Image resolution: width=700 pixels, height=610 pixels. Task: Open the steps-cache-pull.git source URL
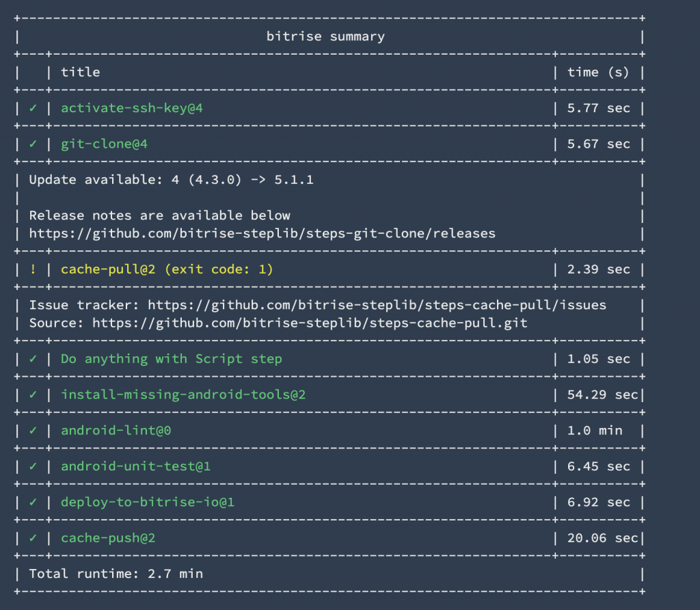[x=310, y=323]
